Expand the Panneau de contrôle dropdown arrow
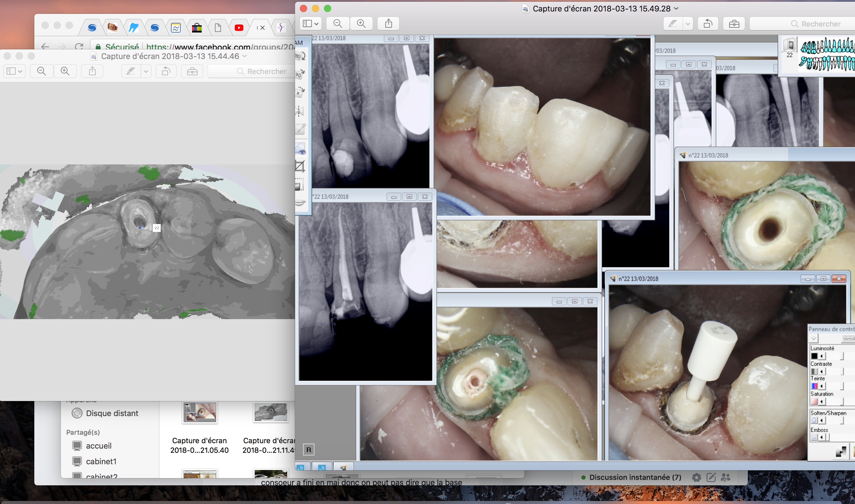This screenshot has height=504, width=855. (x=813, y=339)
